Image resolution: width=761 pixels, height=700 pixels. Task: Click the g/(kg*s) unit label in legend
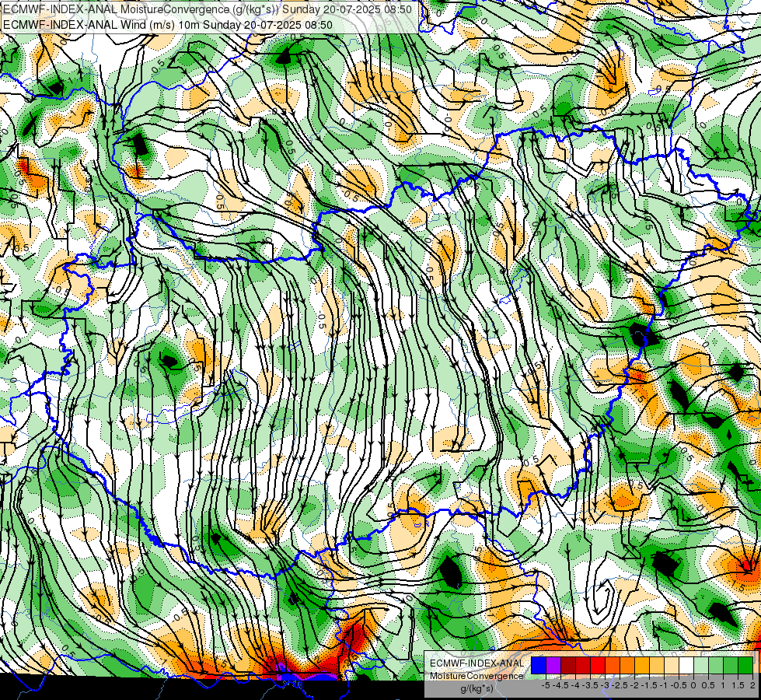[476, 689]
